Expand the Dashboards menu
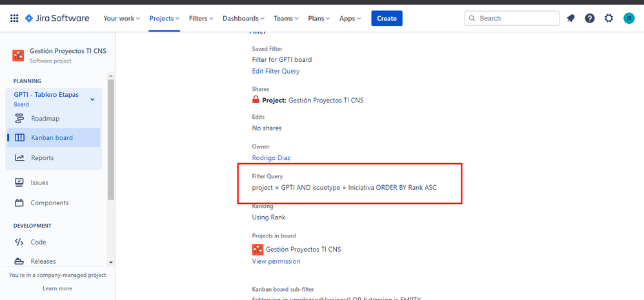 243,18
